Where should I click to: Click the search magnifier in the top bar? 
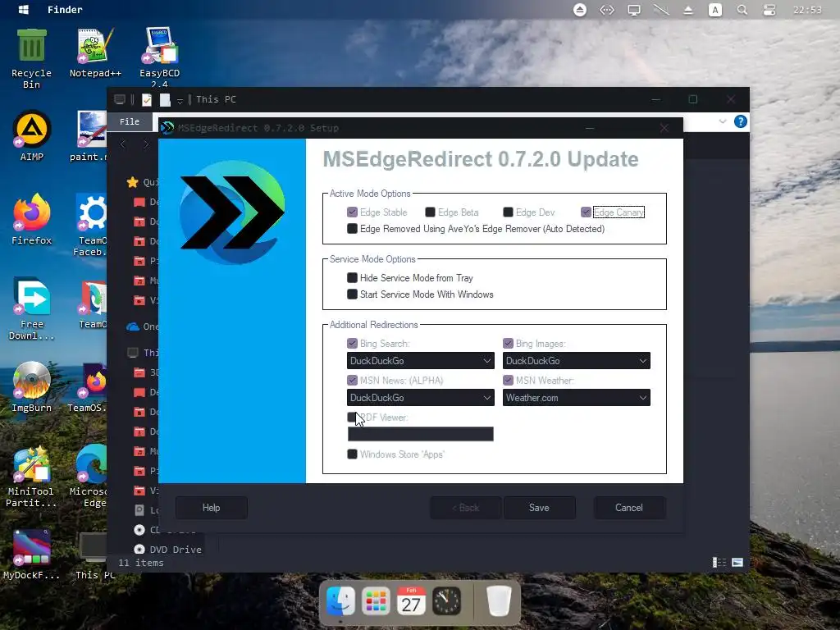point(742,10)
